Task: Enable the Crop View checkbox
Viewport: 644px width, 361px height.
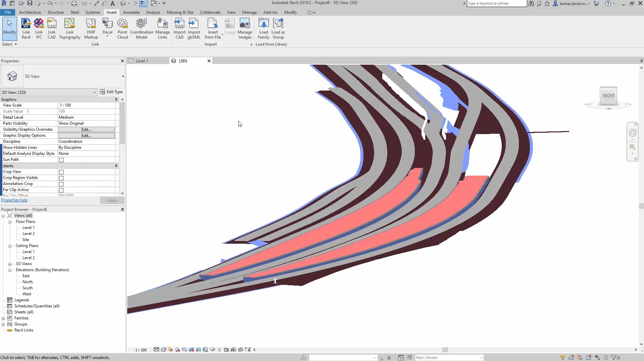Action: coord(61,172)
